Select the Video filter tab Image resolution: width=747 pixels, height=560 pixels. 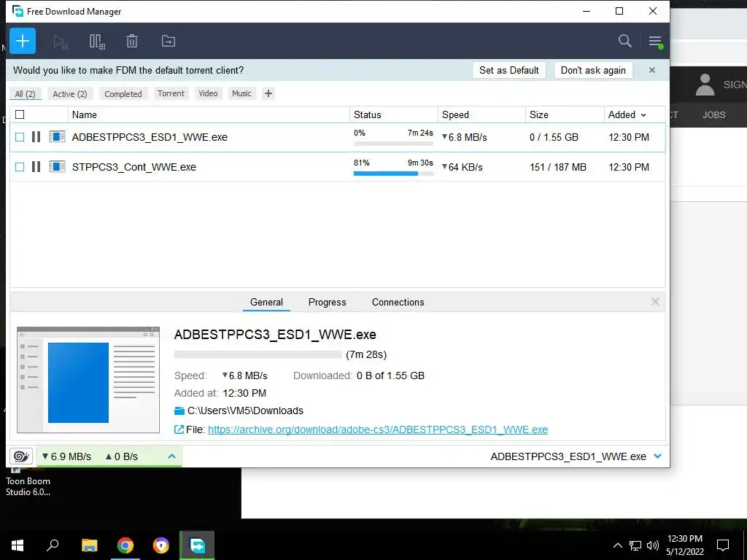click(208, 93)
